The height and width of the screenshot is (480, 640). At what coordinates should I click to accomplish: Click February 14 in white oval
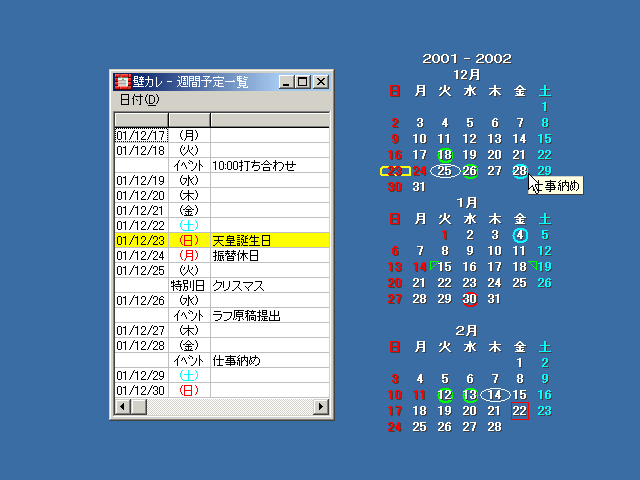[x=495, y=395]
